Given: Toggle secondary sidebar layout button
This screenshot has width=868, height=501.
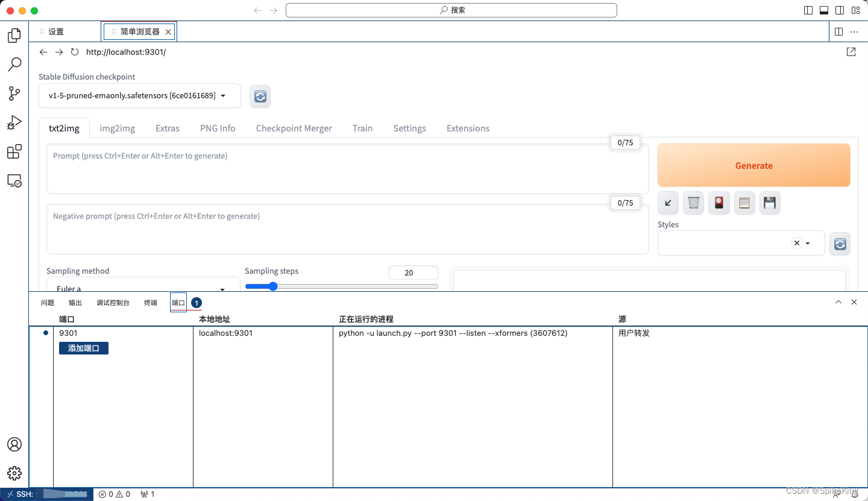Looking at the screenshot, I should [x=840, y=10].
